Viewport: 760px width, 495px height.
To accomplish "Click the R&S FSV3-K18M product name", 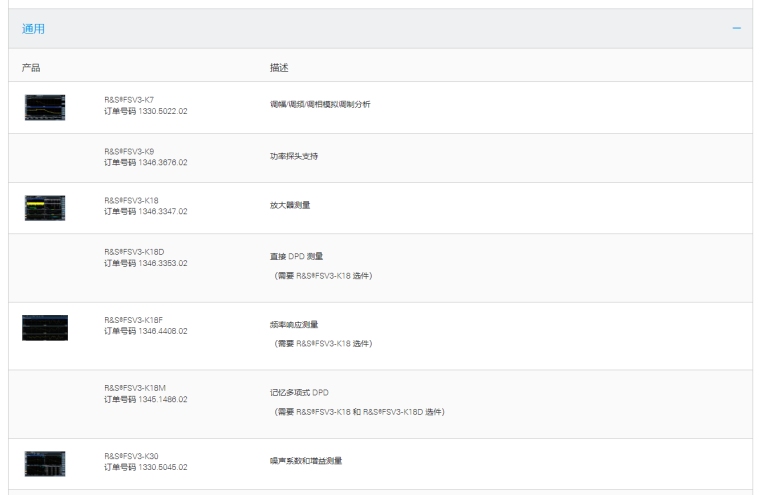I will (x=134, y=388).
